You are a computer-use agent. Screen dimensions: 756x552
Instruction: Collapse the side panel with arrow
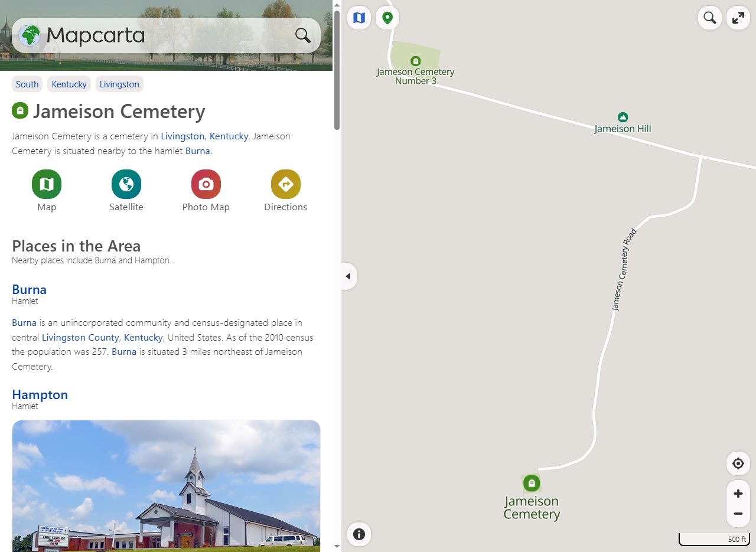(x=348, y=276)
